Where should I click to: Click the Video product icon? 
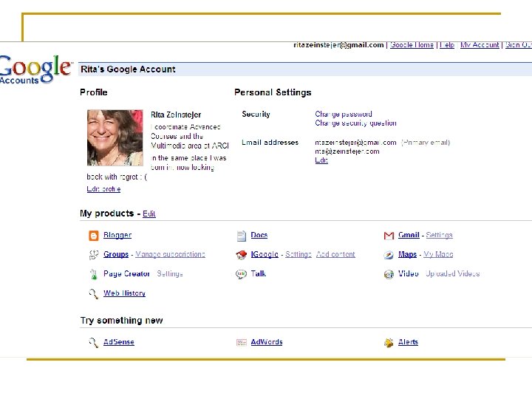[389, 274]
